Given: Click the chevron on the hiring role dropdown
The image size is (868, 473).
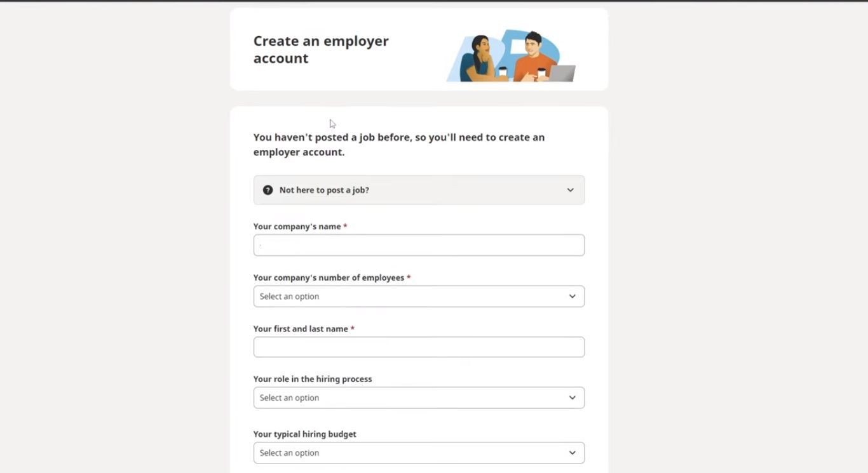Looking at the screenshot, I should 570,397.
